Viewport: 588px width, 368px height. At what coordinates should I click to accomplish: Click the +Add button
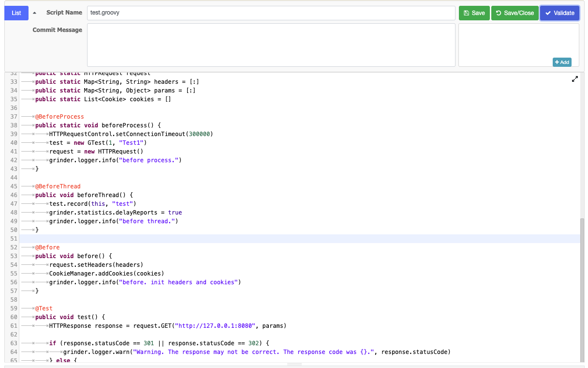coord(562,62)
